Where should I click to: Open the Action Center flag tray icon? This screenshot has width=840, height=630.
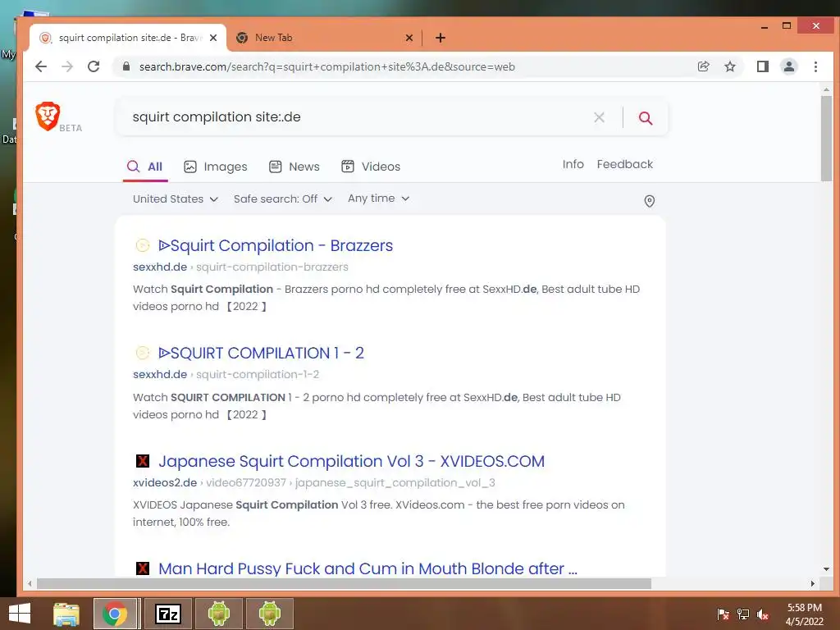coord(723,614)
